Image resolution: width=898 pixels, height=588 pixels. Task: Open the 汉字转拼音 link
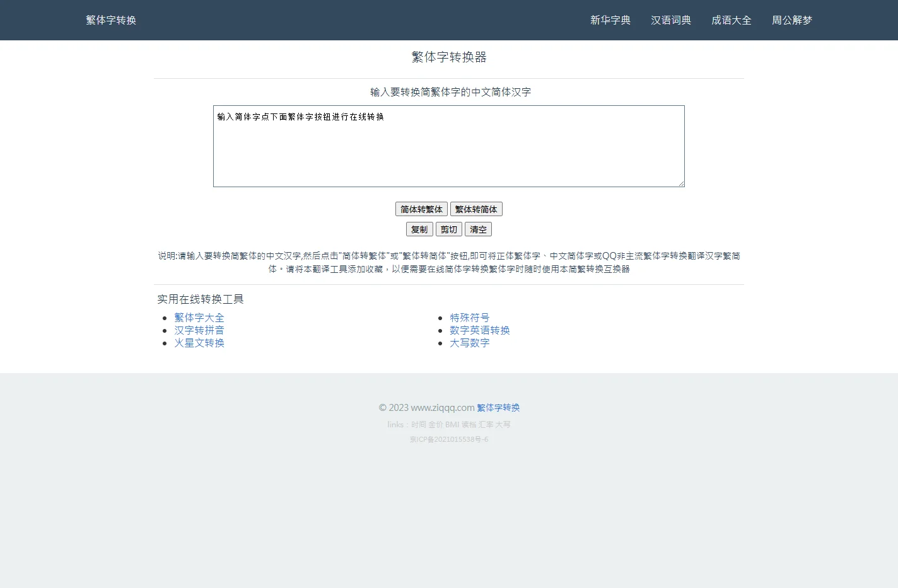(199, 330)
